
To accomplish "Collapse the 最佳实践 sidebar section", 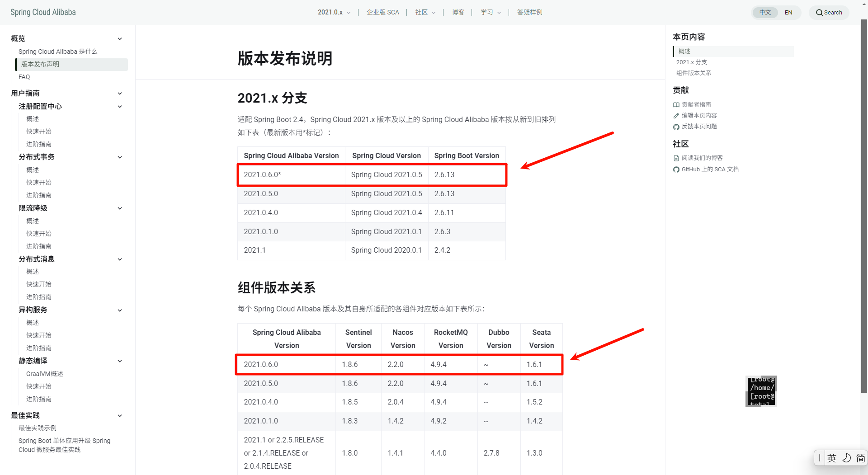I will 120,416.
